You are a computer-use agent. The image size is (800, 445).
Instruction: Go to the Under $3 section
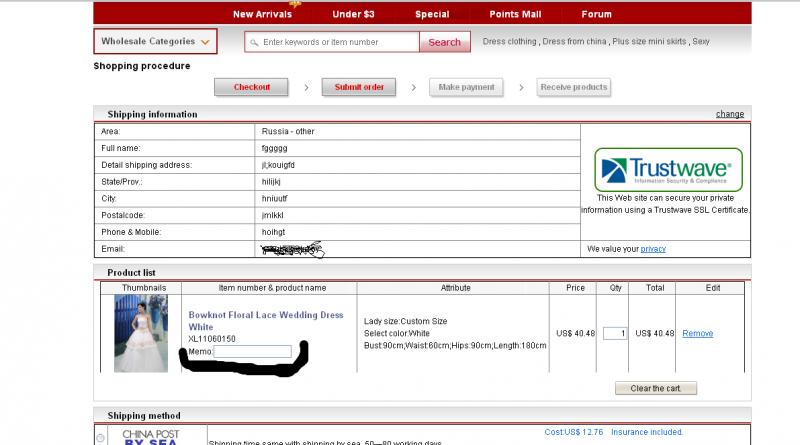353,14
